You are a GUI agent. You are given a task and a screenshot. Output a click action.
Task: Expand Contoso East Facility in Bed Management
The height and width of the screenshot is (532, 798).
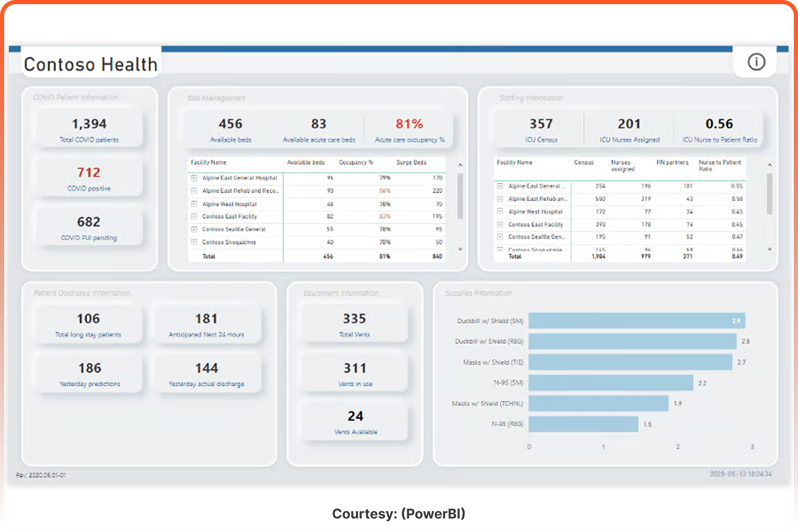pyautogui.click(x=193, y=217)
